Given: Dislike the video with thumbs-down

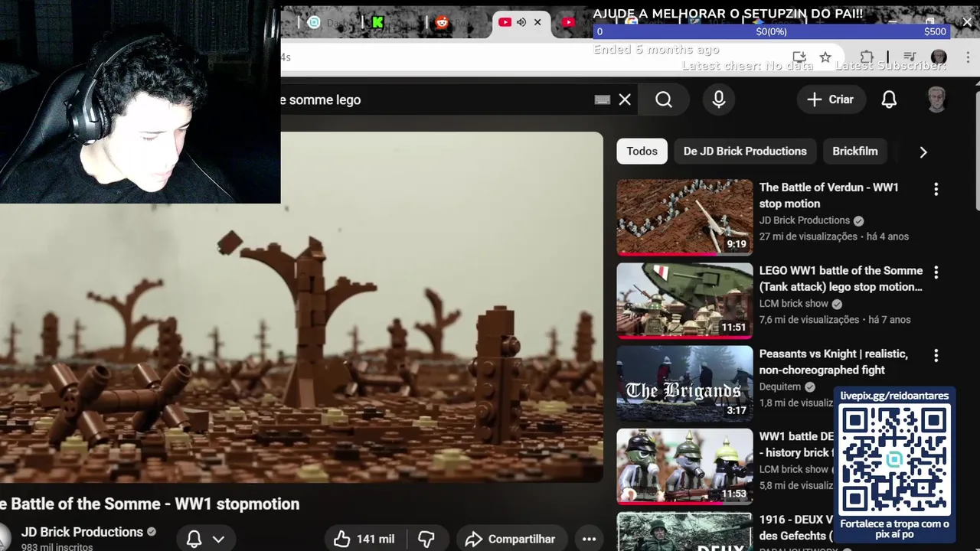Looking at the screenshot, I should 426,540.
